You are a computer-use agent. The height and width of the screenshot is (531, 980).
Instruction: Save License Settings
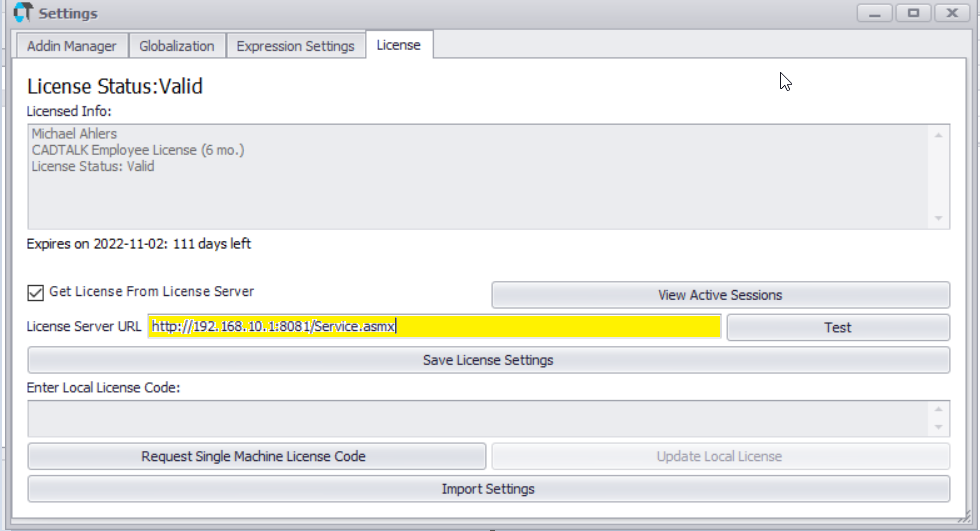[488, 360]
